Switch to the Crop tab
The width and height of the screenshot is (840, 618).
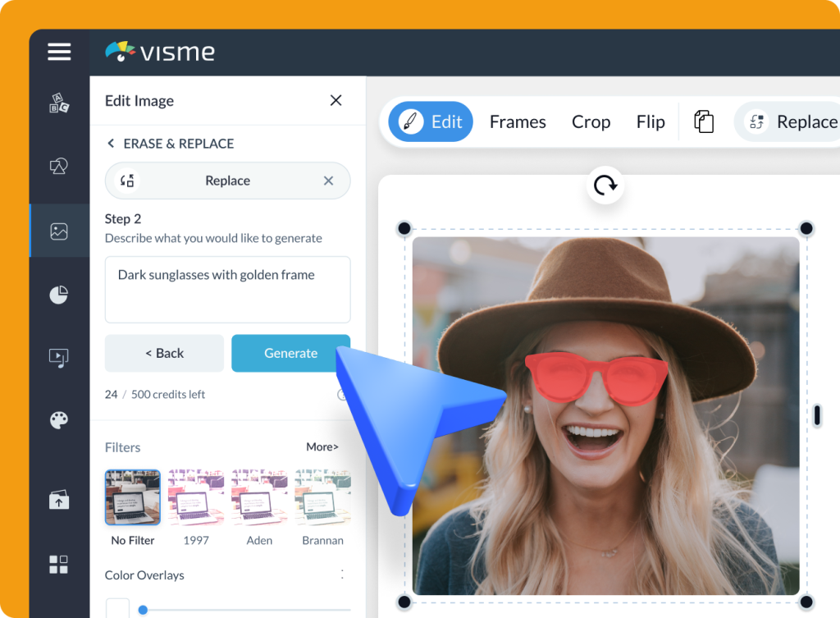[x=591, y=121]
